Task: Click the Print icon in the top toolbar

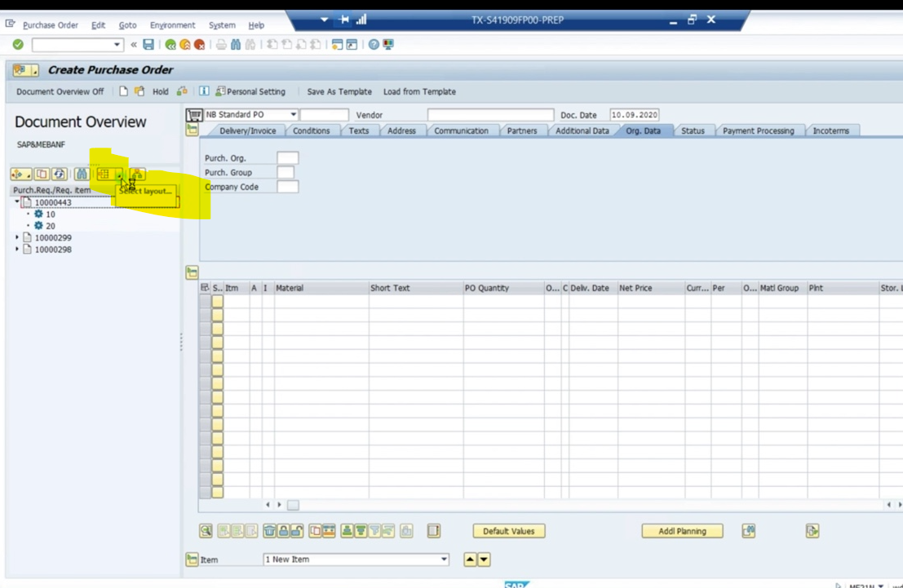Action: click(221, 44)
